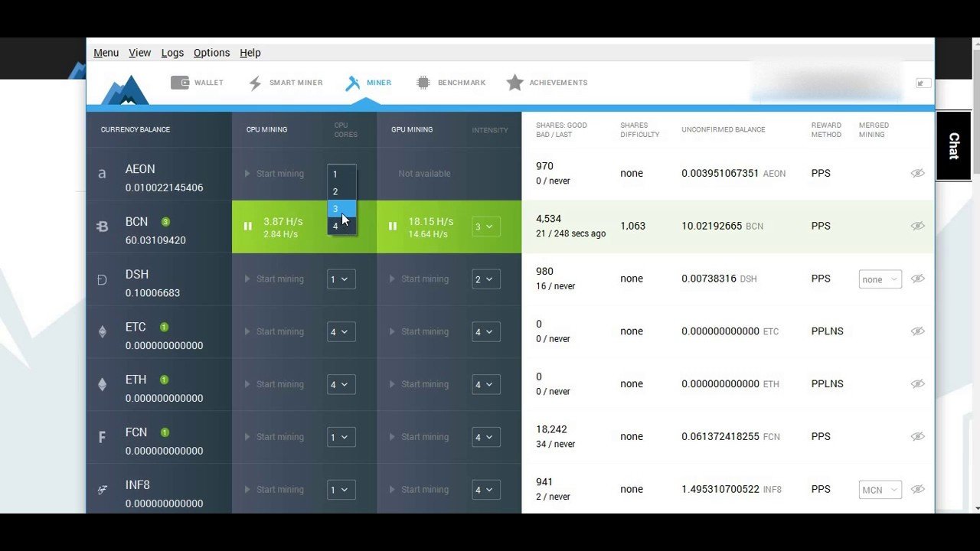980x551 pixels.
Task: Open the Chat panel
Action: point(953,145)
